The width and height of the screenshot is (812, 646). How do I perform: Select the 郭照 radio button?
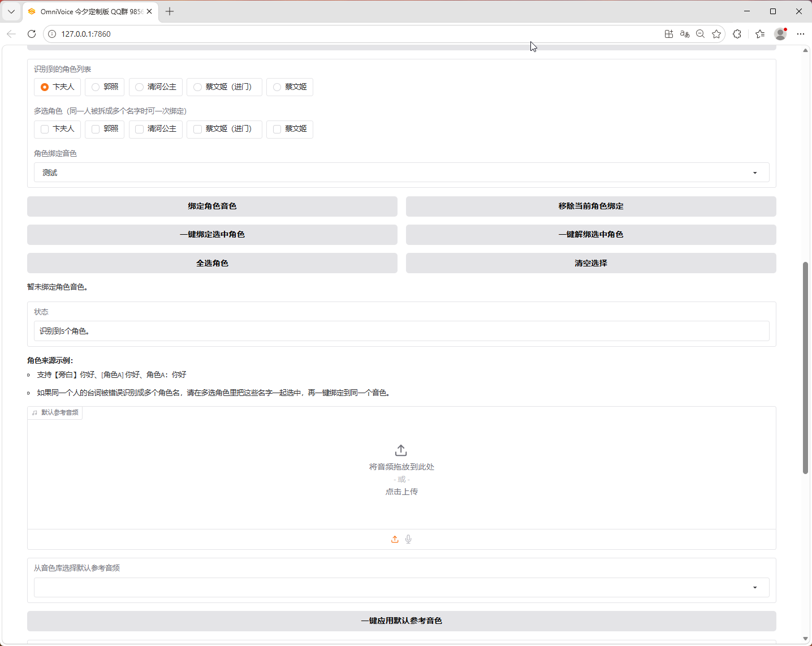pos(96,87)
